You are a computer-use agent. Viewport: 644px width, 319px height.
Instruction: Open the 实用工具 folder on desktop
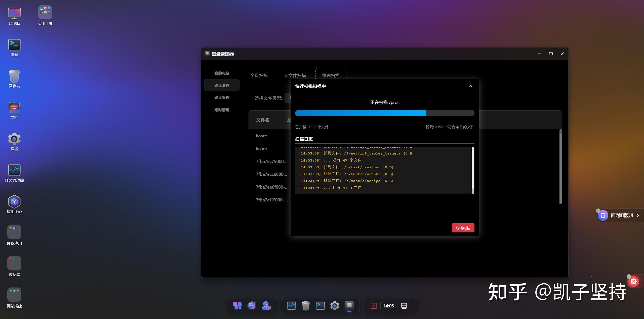[45, 12]
